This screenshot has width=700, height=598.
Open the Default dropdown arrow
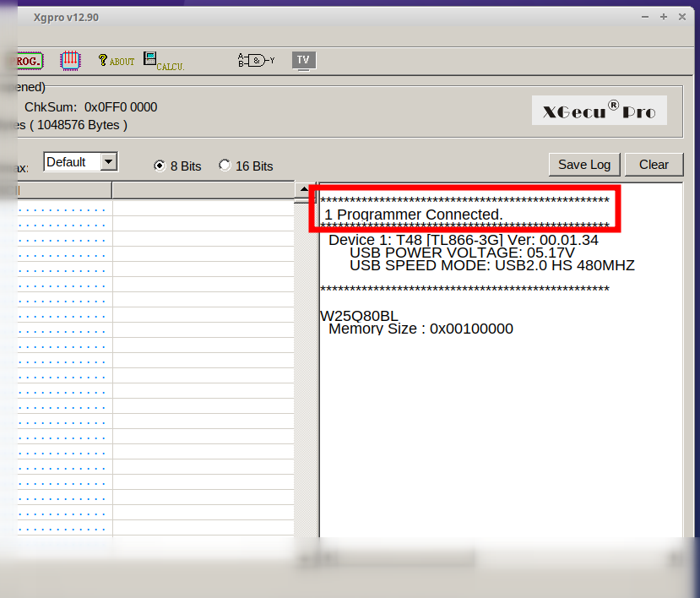(x=109, y=161)
